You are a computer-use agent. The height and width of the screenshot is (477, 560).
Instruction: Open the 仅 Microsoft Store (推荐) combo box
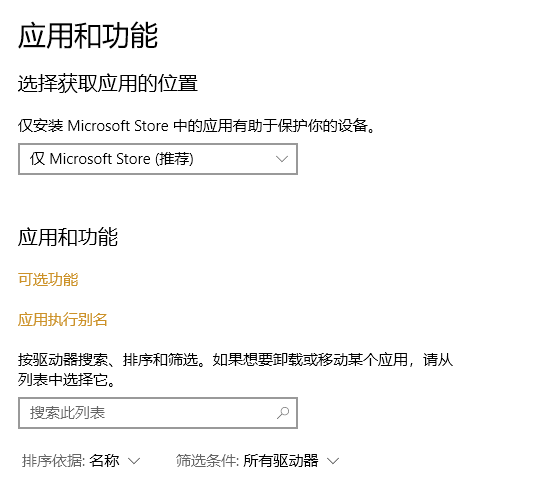click(x=158, y=159)
